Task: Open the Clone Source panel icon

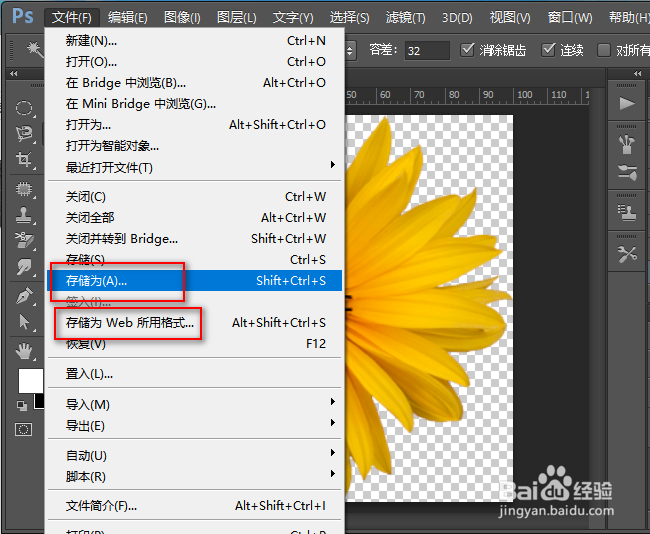Action: pyautogui.click(x=627, y=212)
